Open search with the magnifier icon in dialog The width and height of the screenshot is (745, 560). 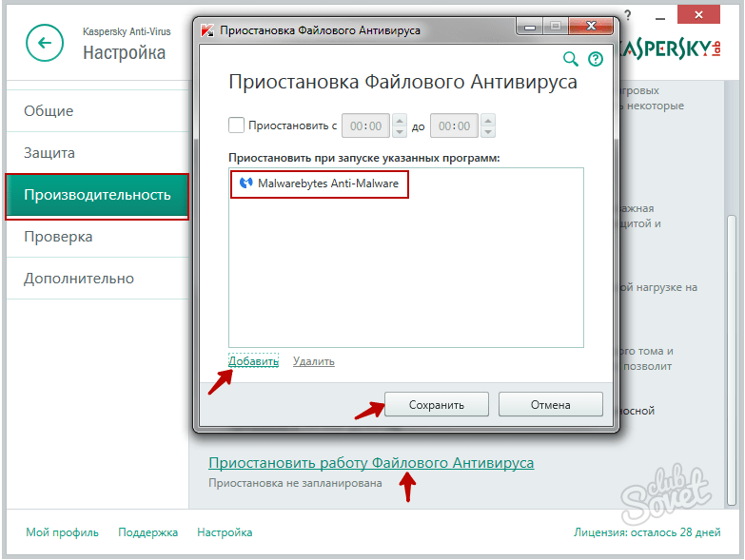point(571,59)
